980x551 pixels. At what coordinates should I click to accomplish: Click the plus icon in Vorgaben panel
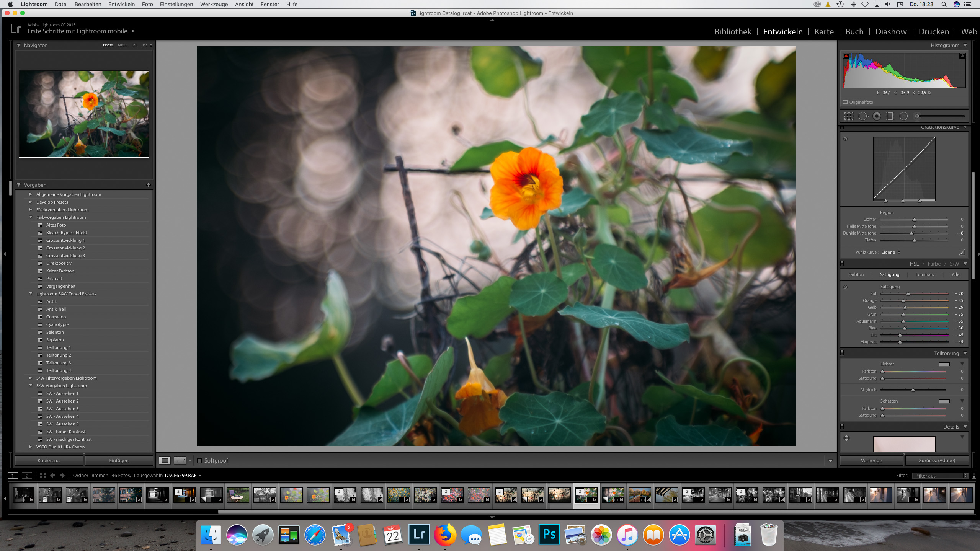pos(149,185)
